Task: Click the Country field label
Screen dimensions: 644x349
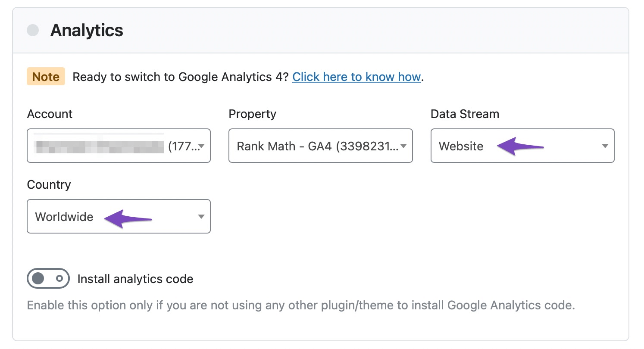Action: tap(49, 184)
